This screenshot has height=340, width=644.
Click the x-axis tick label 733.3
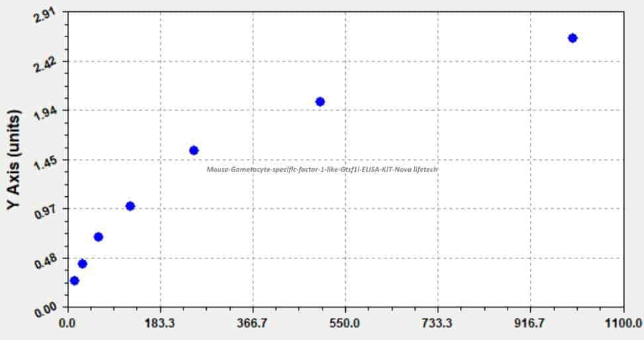click(438, 323)
